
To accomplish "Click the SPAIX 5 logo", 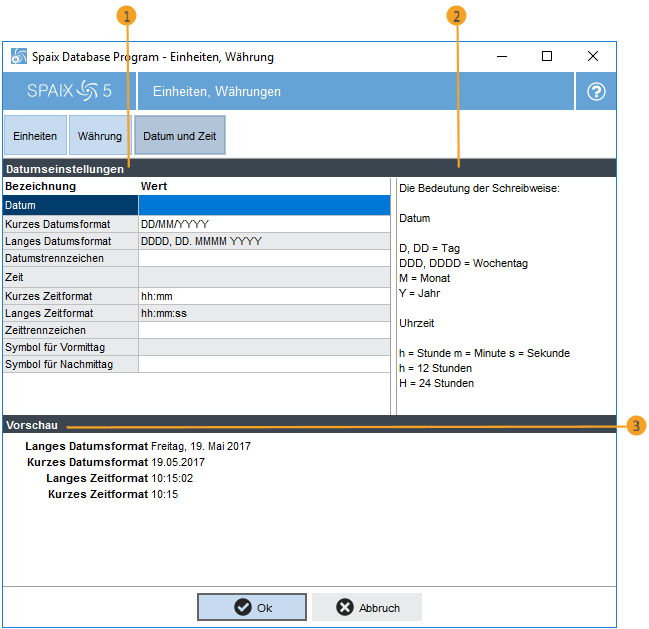I will click(69, 91).
